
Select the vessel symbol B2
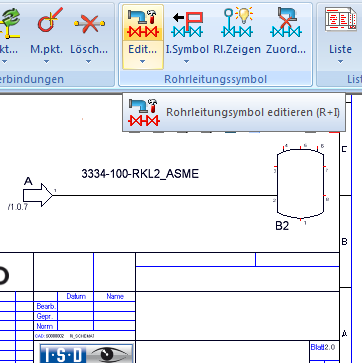click(x=300, y=183)
